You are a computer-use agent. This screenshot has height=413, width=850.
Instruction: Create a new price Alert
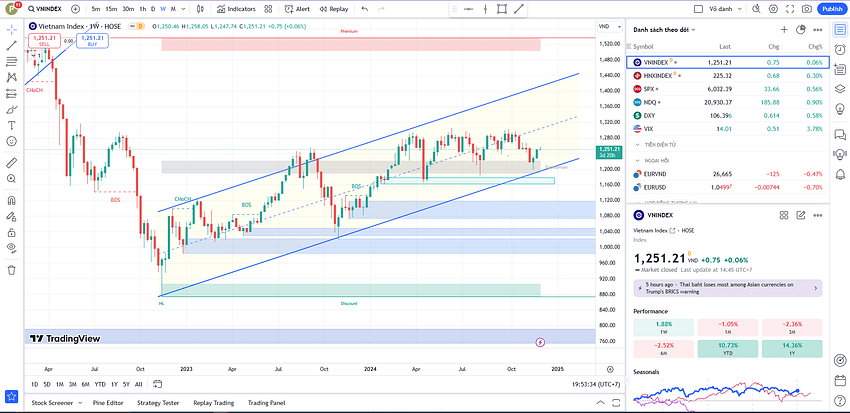pos(297,8)
